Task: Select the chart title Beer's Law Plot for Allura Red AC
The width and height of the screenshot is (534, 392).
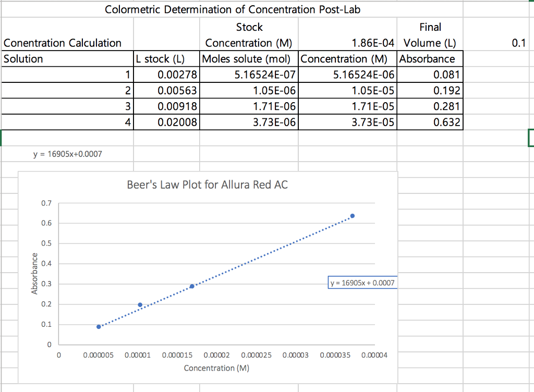Action: coord(208,185)
